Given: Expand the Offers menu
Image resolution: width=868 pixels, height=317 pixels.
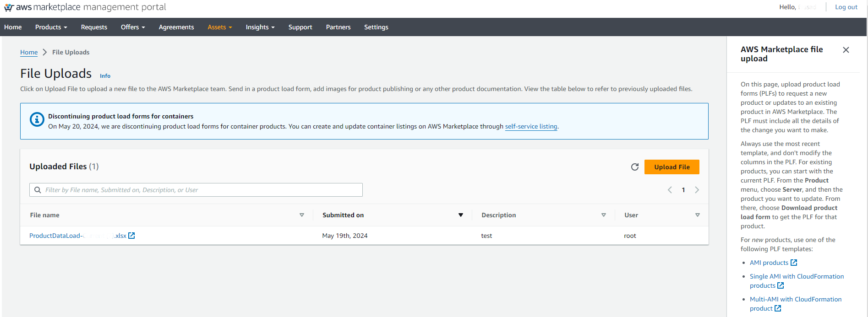Looking at the screenshot, I should click(x=133, y=27).
